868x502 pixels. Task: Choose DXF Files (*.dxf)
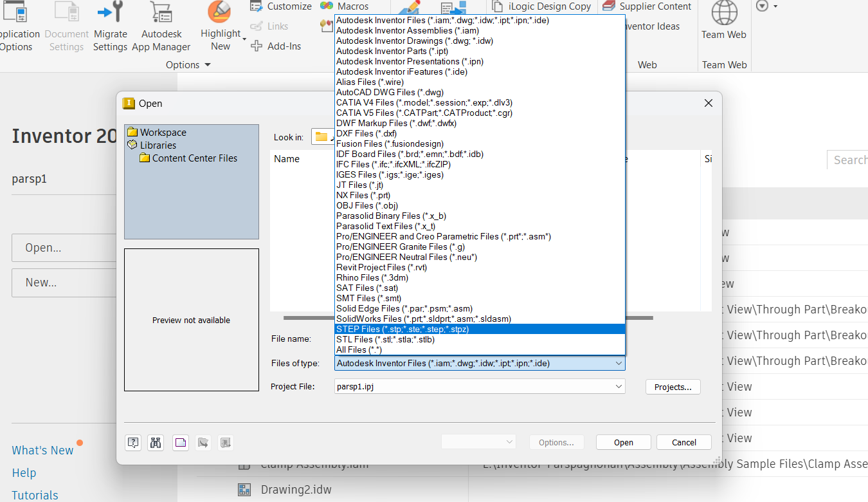480,133
